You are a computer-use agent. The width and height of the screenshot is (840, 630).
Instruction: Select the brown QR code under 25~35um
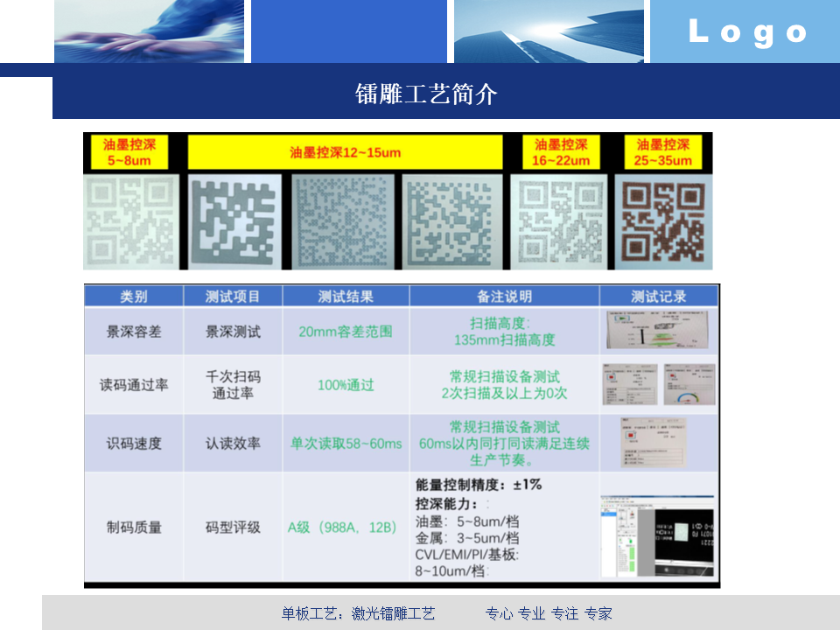click(x=663, y=221)
